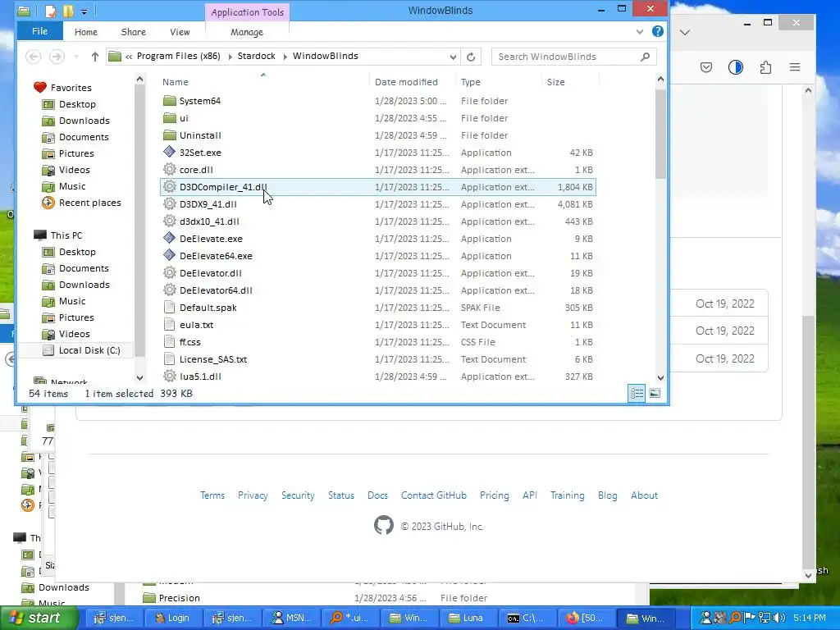
Task: Expand the address bar history dropdown
Action: pos(453,57)
